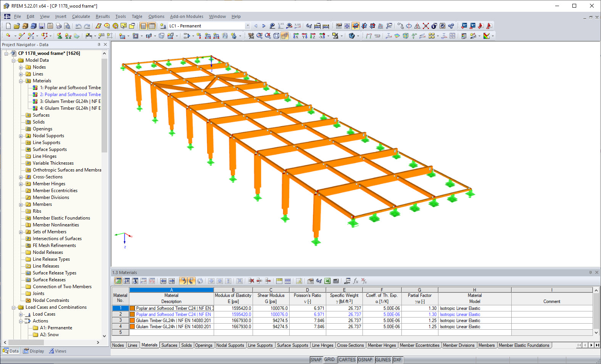
Task: Open the Views navigator tab
Action: (58, 351)
